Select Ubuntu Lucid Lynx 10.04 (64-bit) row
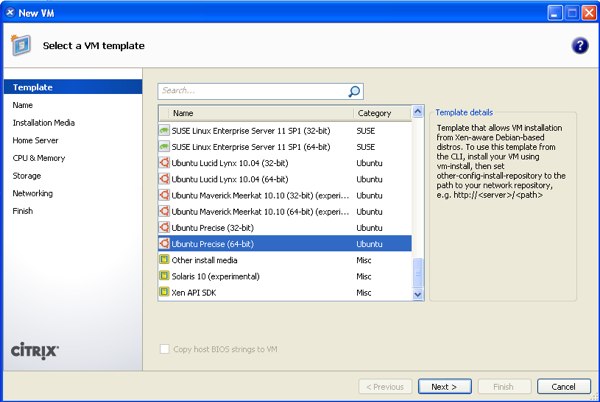 285,179
